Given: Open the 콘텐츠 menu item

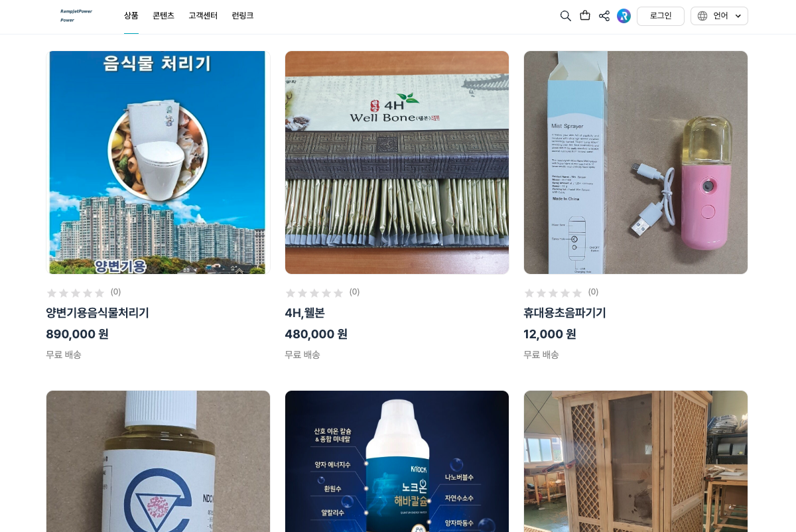Looking at the screenshot, I should point(163,16).
